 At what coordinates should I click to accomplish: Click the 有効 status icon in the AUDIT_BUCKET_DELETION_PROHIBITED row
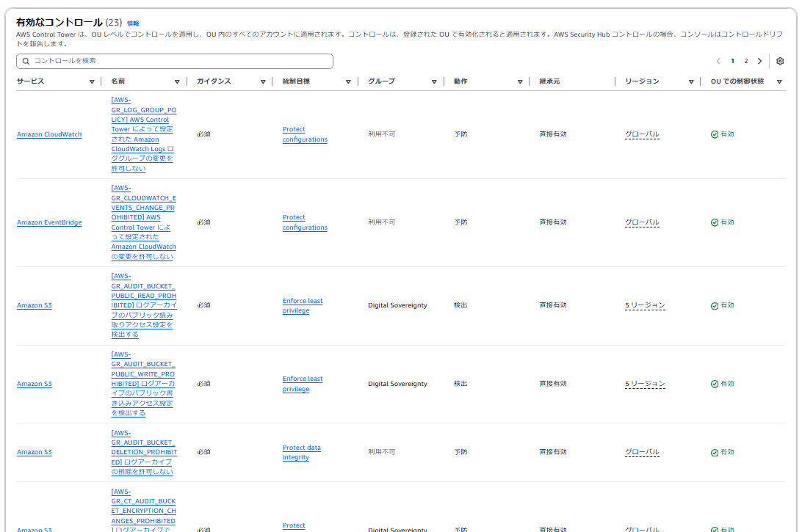pos(715,452)
